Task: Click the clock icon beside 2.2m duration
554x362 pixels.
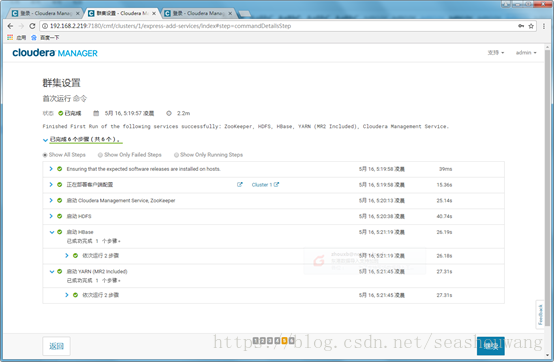Action: (169, 113)
